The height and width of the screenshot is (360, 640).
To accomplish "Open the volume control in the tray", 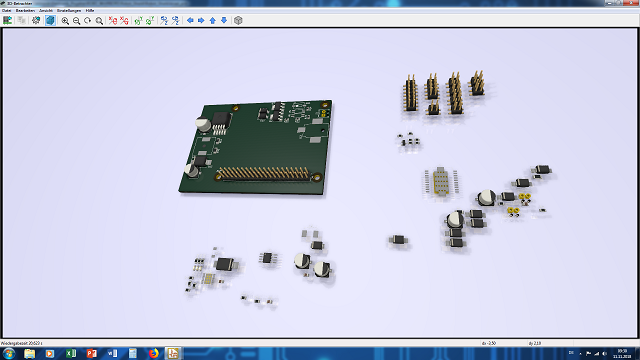I will [x=604, y=353].
